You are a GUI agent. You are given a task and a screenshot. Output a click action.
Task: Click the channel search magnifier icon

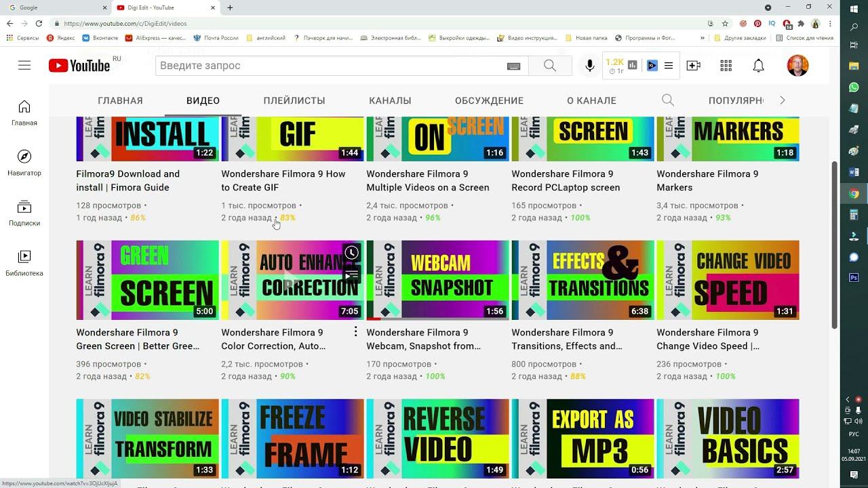coord(667,100)
